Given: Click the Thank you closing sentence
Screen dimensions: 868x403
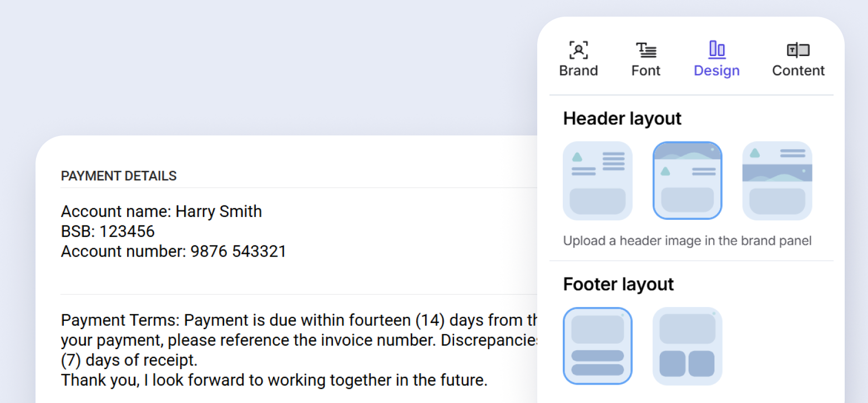Looking at the screenshot, I should (x=274, y=380).
